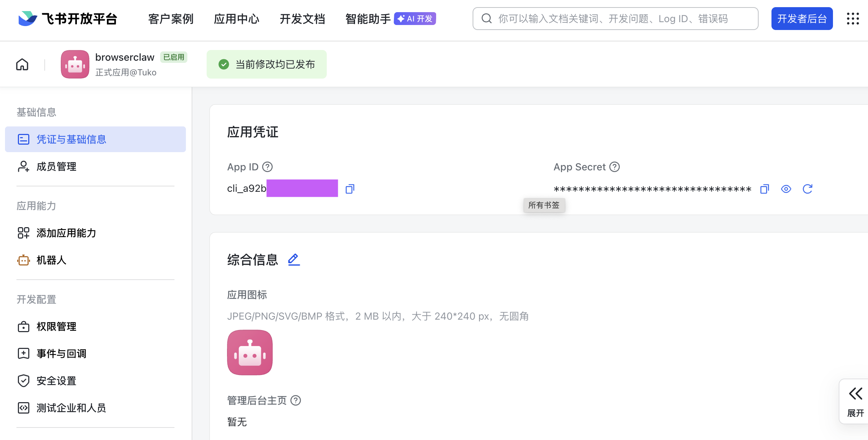Viewport: 868px width, 440px height.
Task: Click the 管理后台主页 help icon
Action: click(x=296, y=400)
